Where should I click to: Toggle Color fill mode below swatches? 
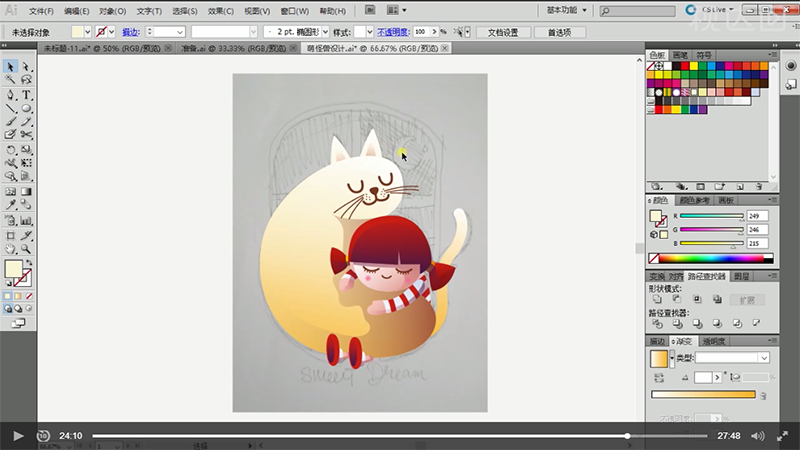[7, 296]
